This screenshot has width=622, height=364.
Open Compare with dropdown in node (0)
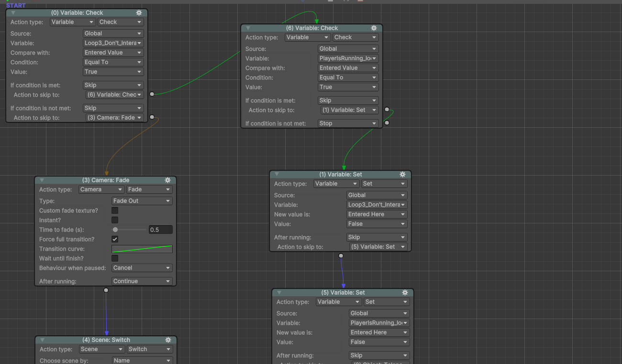113,53
